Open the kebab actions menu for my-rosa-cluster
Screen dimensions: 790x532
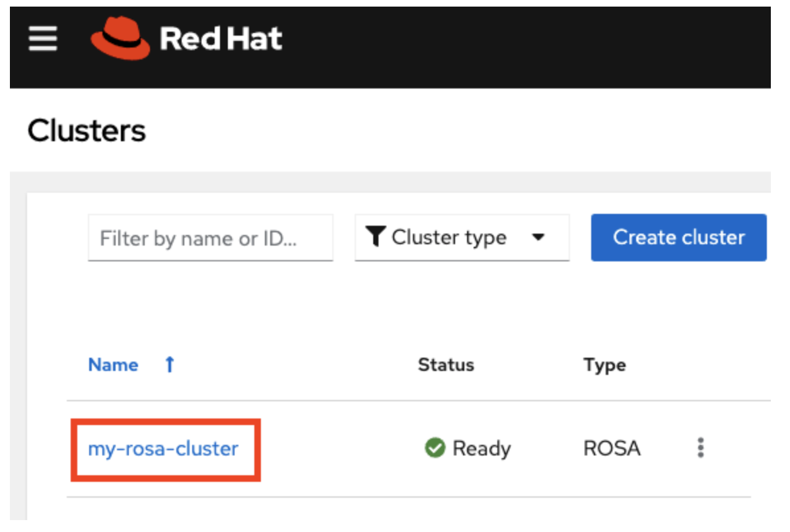pyautogui.click(x=701, y=449)
